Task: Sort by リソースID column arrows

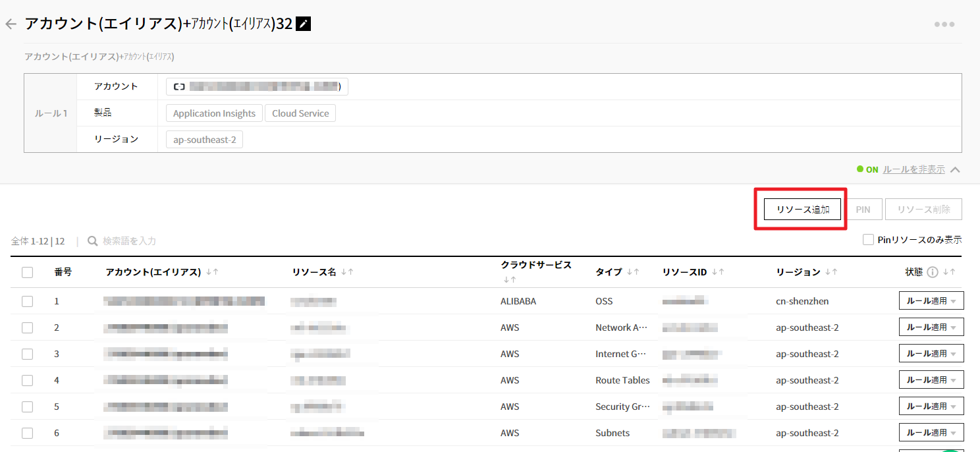Action: point(717,272)
